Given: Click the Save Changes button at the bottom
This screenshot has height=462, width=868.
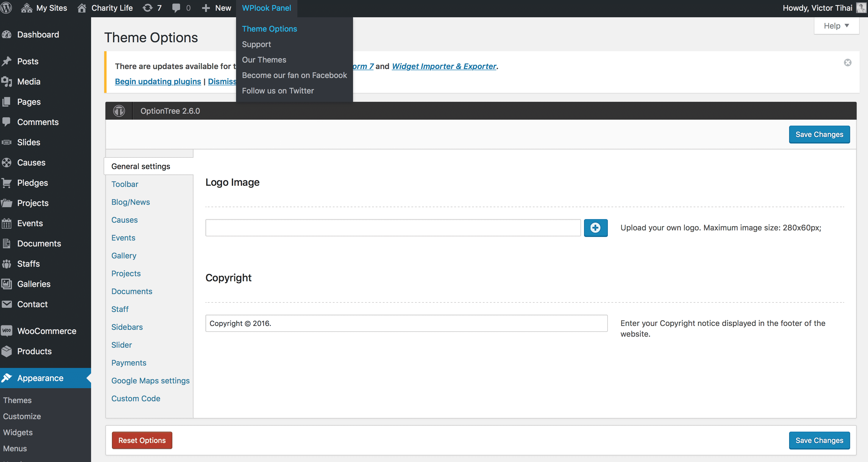Looking at the screenshot, I should tap(819, 440).
